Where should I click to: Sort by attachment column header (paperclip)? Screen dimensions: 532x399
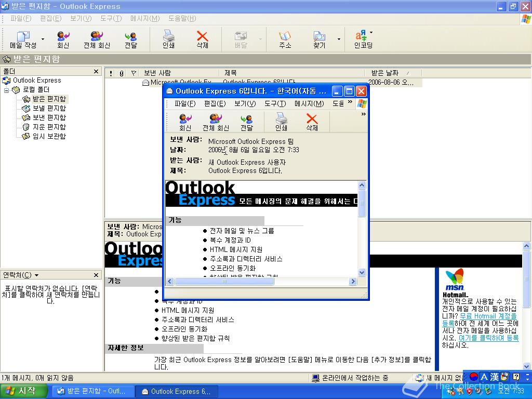tap(122, 73)
